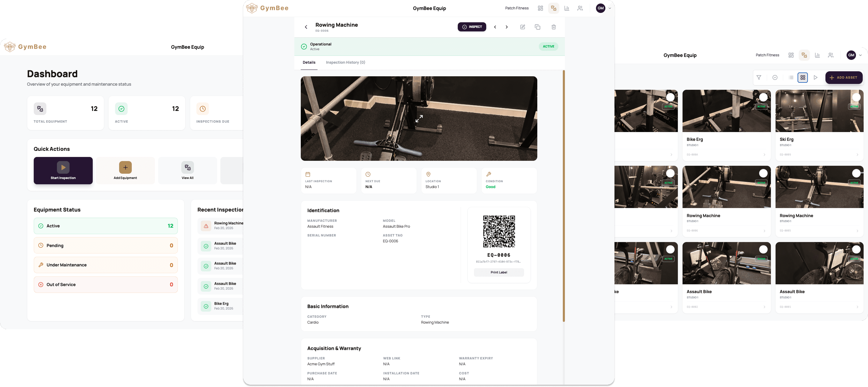868x387 pixels.
Task: Click the edit pencil icon for Rowing Machine
Action: point(522,27)
